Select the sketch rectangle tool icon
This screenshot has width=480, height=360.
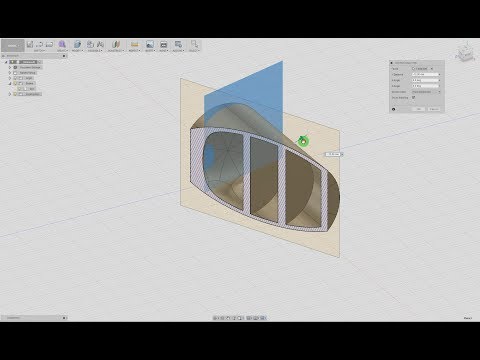(49, 44)
